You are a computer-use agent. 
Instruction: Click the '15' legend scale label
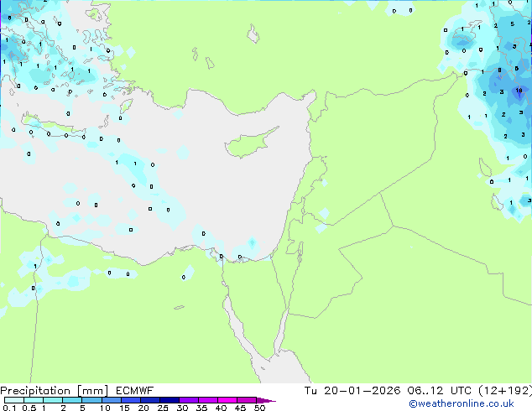[124, 408]
